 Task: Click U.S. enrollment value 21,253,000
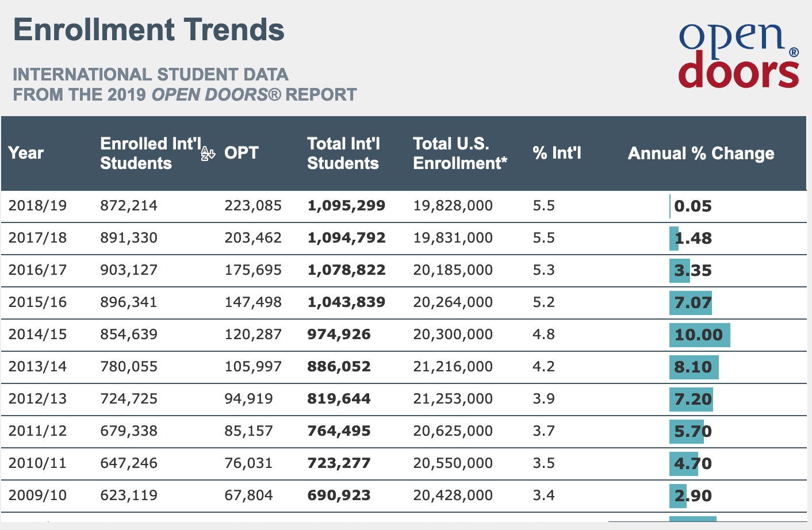pos(453,399)
